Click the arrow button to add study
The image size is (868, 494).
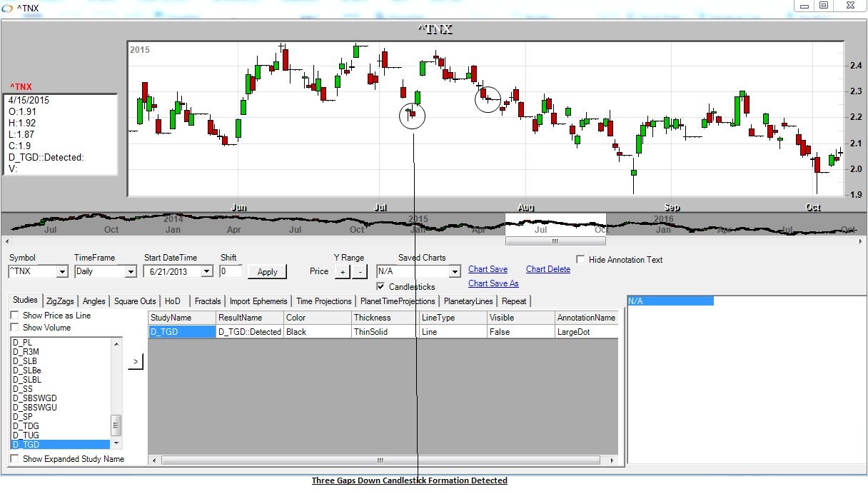[x=136, y=363]
